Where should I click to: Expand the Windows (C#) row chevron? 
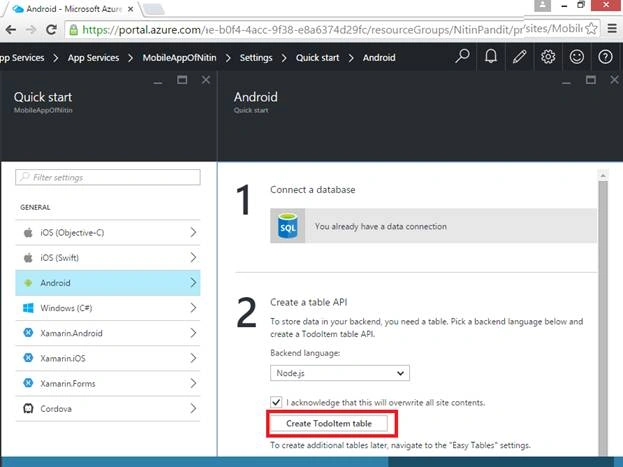[x=193, y=308]
